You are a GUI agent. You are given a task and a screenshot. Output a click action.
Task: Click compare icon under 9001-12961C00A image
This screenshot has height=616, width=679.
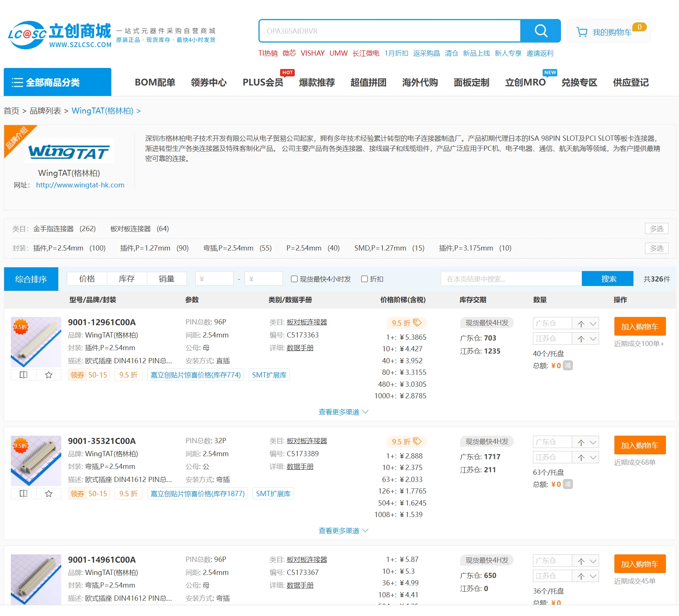[x=24, y=375]
